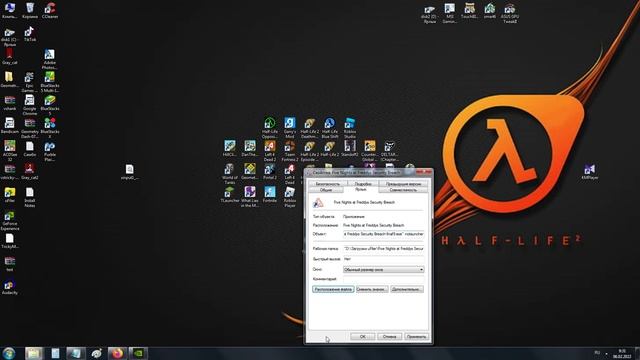Select the Epic Games Launcher icon
The width and height of the screenshot is (640, 360).
[29, 82]
